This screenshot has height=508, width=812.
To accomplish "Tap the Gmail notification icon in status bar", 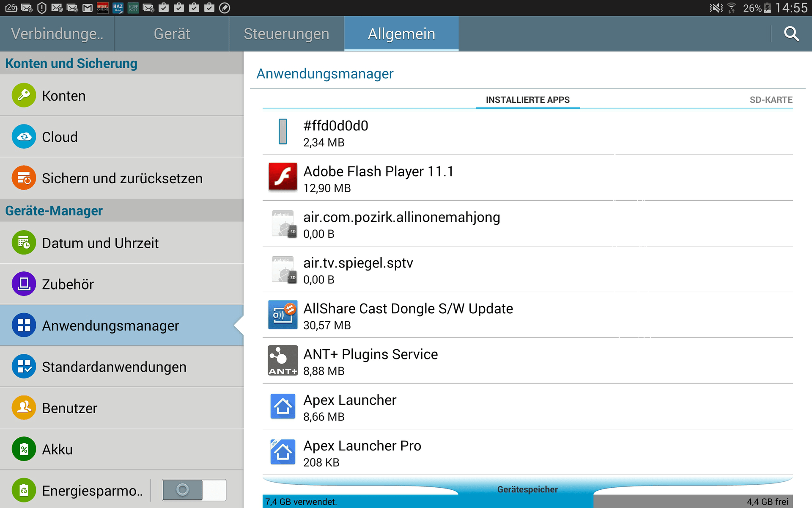I will pyautogui.click(x=88, y=8).
